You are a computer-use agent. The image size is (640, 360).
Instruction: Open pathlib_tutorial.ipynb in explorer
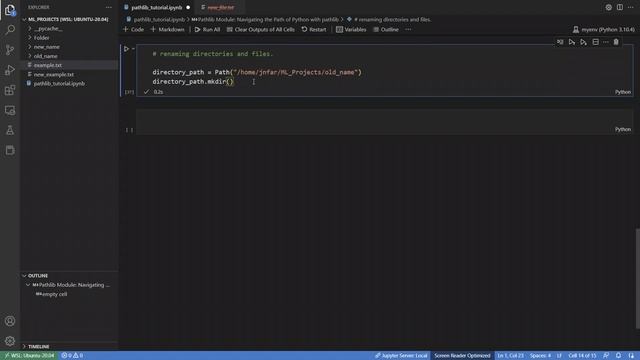[x=59, y=84]
